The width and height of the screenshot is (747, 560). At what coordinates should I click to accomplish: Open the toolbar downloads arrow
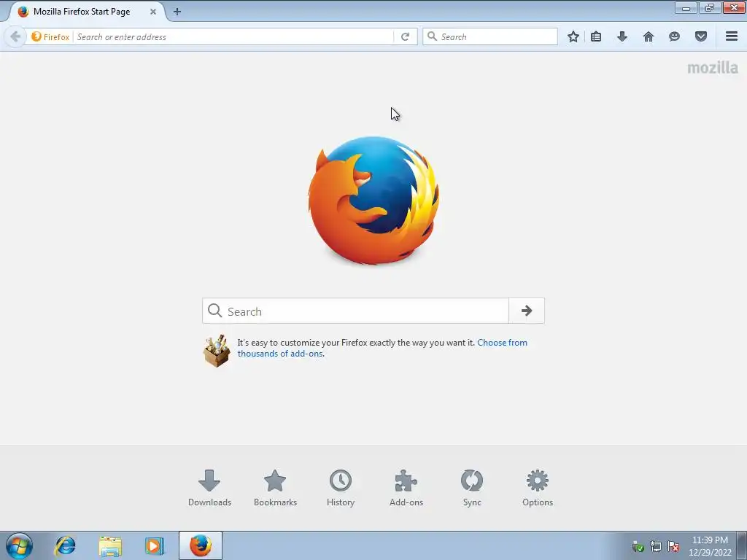(x=622, y=36)
